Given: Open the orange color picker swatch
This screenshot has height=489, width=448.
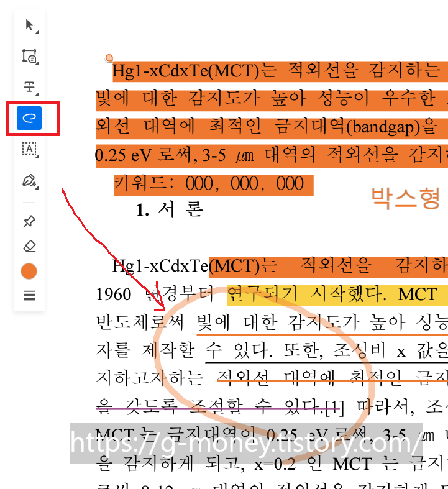Looking at the screenshot, I should point(29,271).
